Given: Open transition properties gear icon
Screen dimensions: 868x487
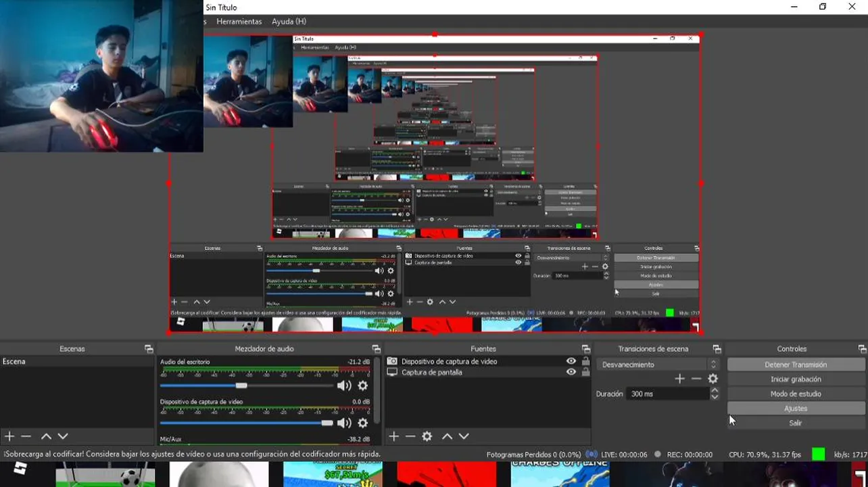Looking at the screenshot, I should tap(713, 379).
